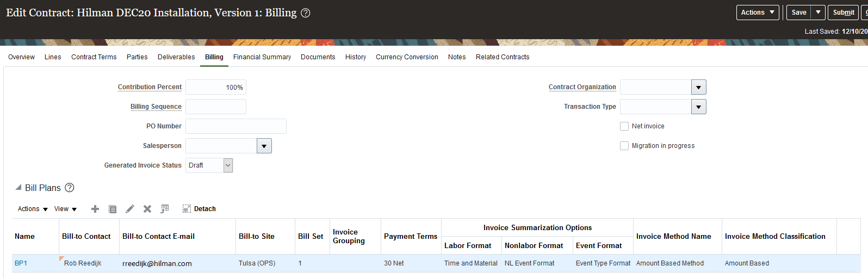The height and width of the screenshot is (278, 868).
Task: Click the query by example filter icon
Action: (x=165, y=209)
